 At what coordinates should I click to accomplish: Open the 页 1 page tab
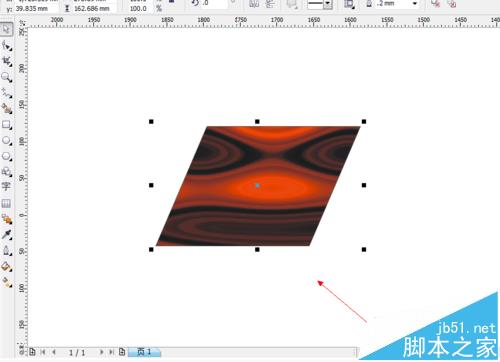pos(144,352)
